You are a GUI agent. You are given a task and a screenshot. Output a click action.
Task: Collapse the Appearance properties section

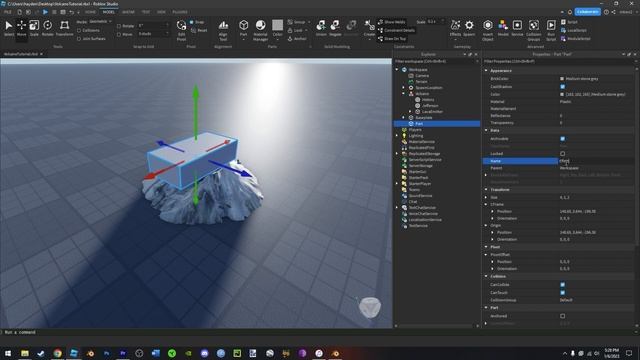pyautogui.click(x=486, y=71)
